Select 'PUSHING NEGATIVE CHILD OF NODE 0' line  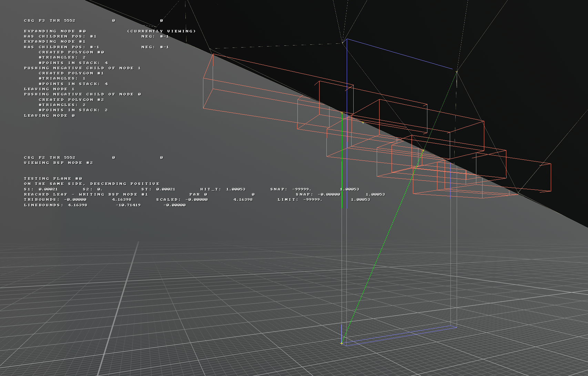(82, 94)
